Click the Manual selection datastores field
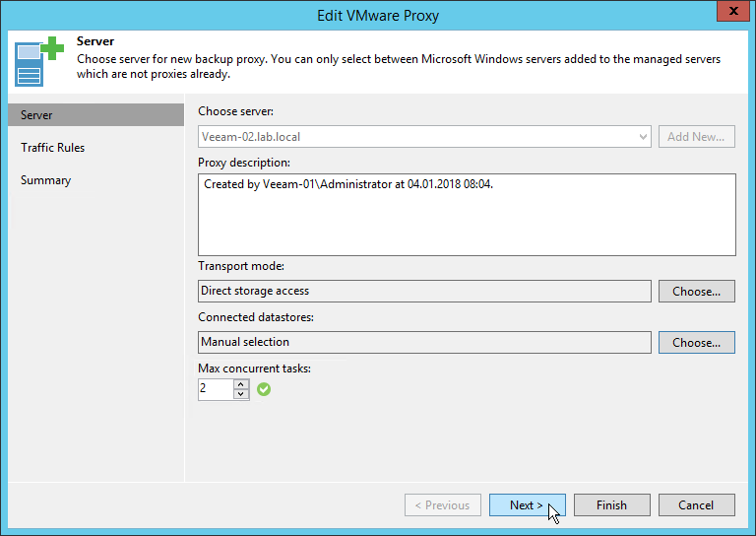756x536 pixels. pos(424,342)
